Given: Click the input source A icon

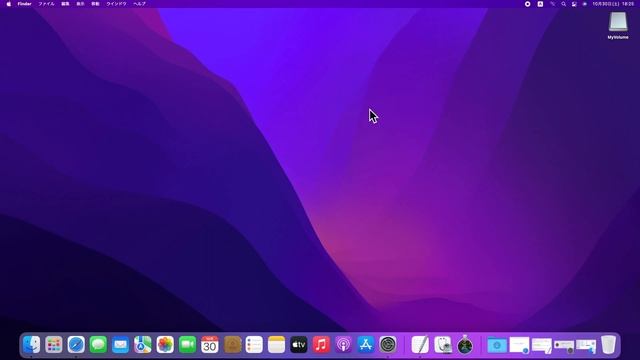Looking at the screenshot, I should tap(540, 4).
